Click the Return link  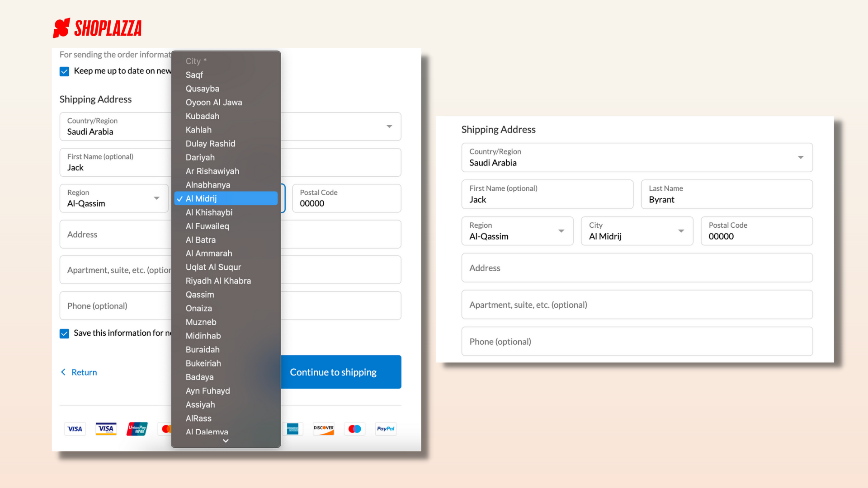coord(79,372)
